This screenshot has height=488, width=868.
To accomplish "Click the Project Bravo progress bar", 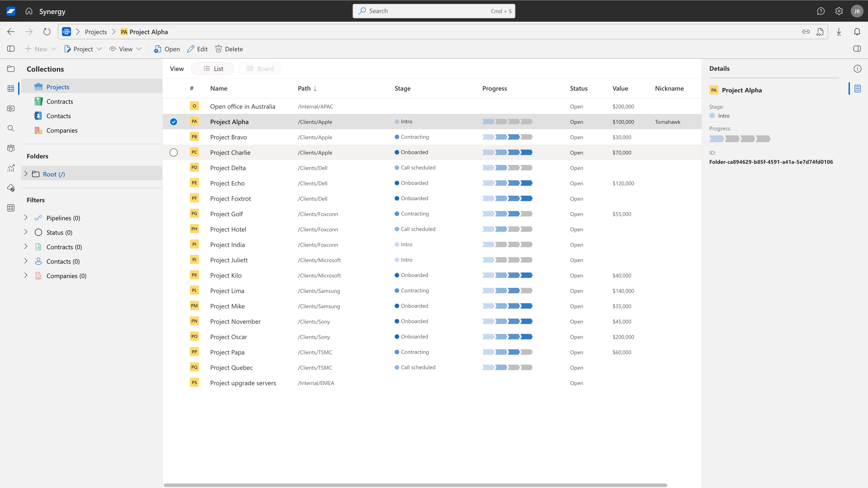I will tap(507, 137).
